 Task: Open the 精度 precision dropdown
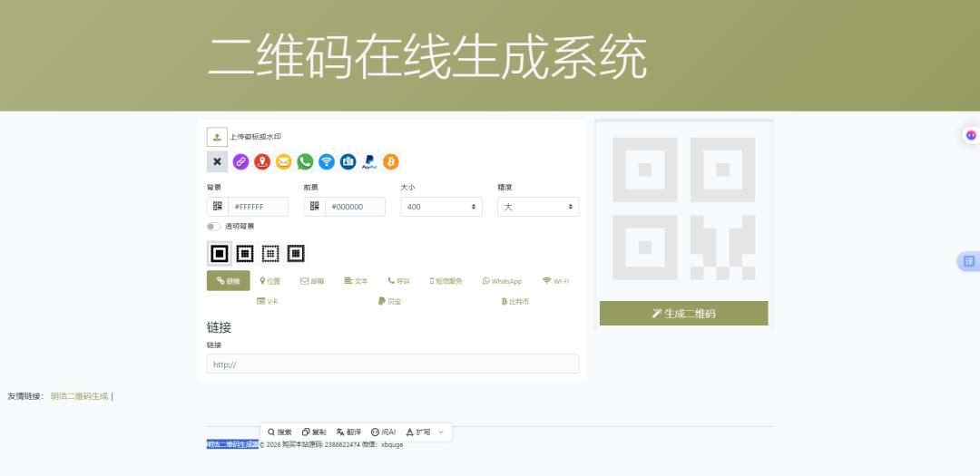538,207
